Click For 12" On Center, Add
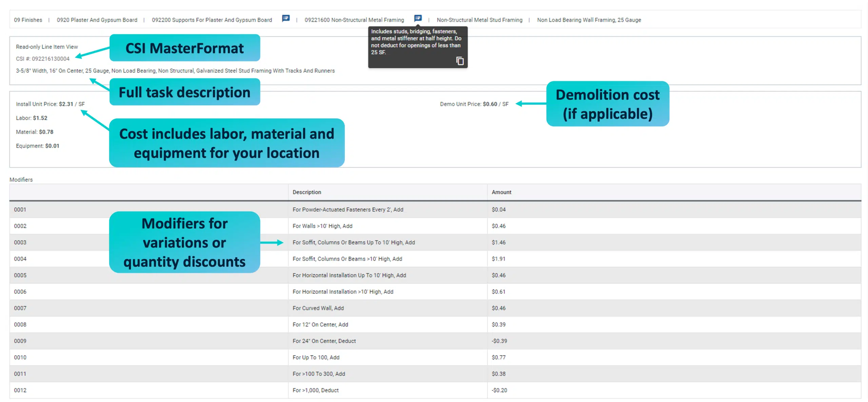This screenshot has height=402, width=868. 320,325
